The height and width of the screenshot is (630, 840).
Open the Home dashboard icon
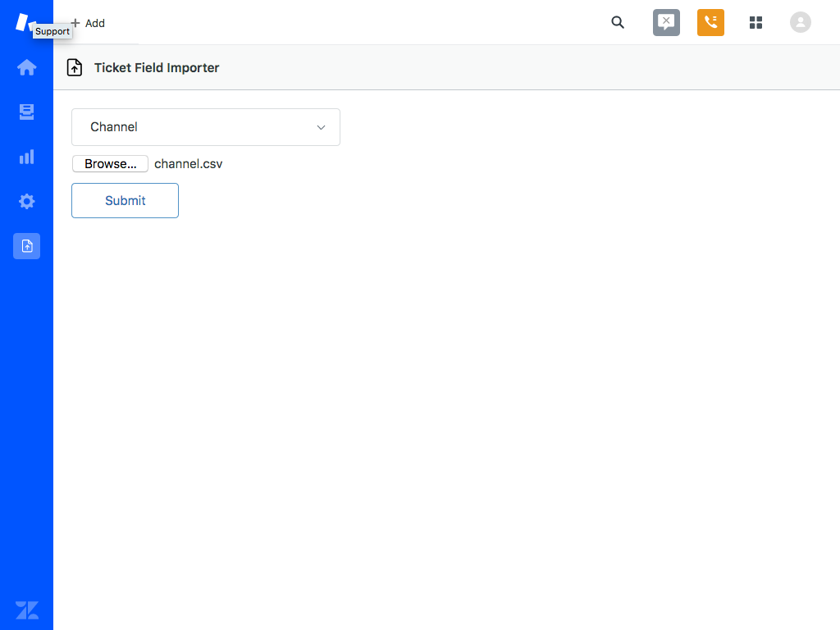click(26, 67)
